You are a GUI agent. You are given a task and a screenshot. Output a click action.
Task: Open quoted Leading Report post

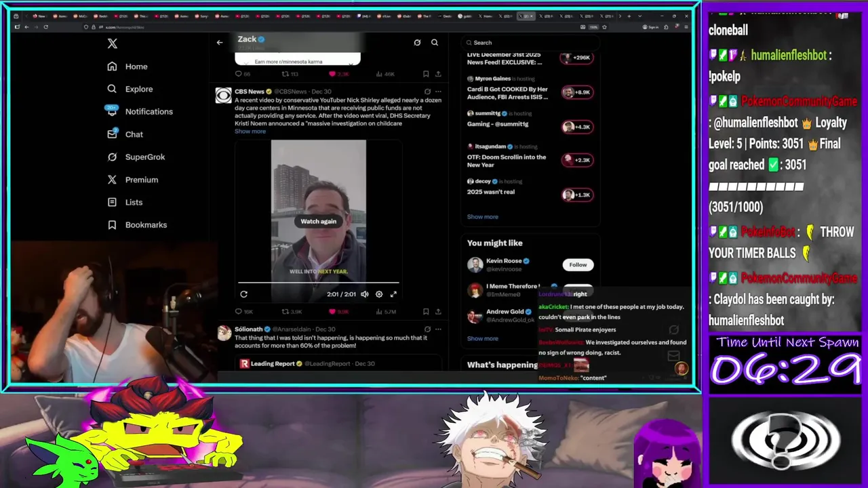coord(339,364)
